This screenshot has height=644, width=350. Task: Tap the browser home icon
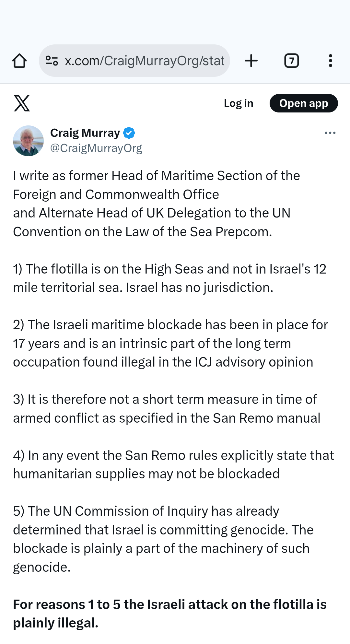click(x=19, y=61)
